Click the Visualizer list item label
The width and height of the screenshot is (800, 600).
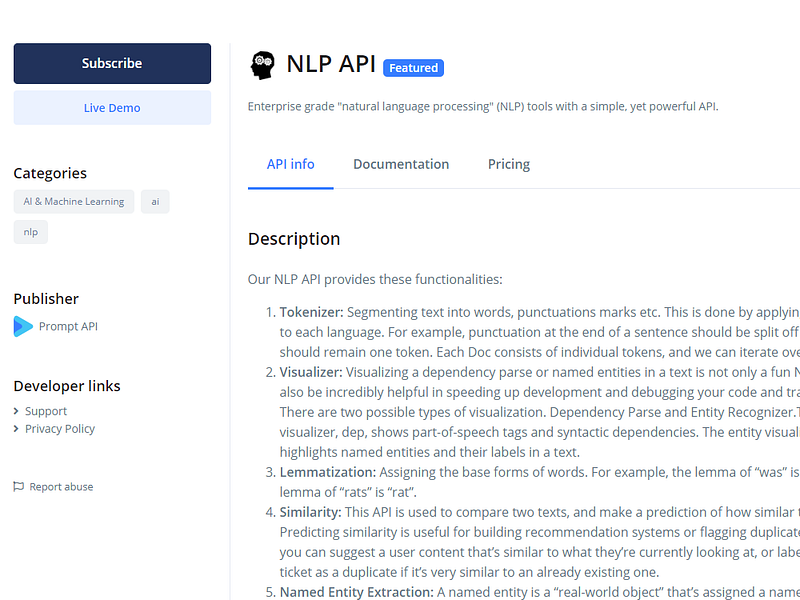(x=311, y=372)
